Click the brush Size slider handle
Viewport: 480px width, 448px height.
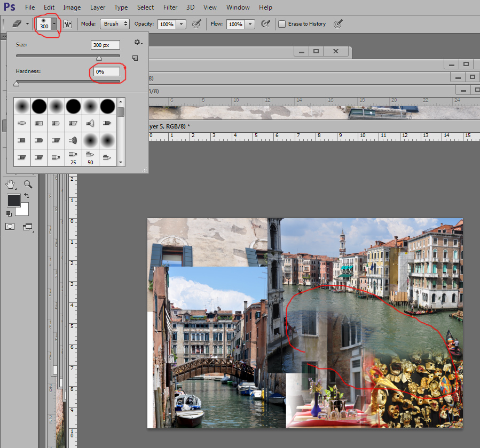pyautogui.click(x=99, y=58)
